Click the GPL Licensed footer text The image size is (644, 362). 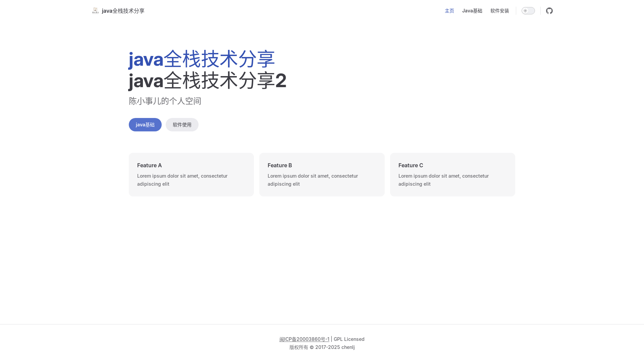pyautogui.click(x=349, y=339)
